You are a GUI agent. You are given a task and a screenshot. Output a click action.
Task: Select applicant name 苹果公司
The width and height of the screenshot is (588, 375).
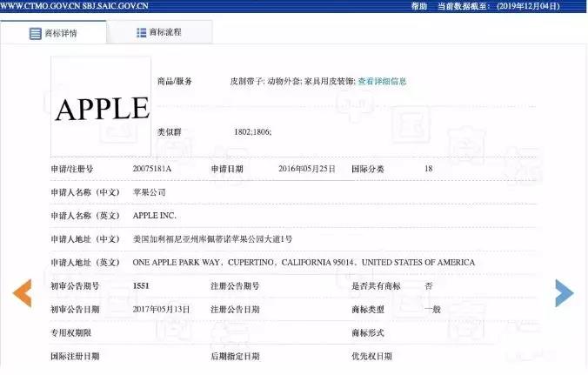pyautogui.click(x=149, y=192)
